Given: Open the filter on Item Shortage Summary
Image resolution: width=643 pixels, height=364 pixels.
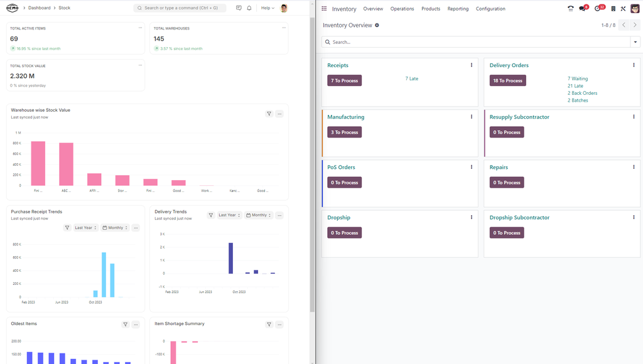Looking at the screenshot, I should point(269,324).
